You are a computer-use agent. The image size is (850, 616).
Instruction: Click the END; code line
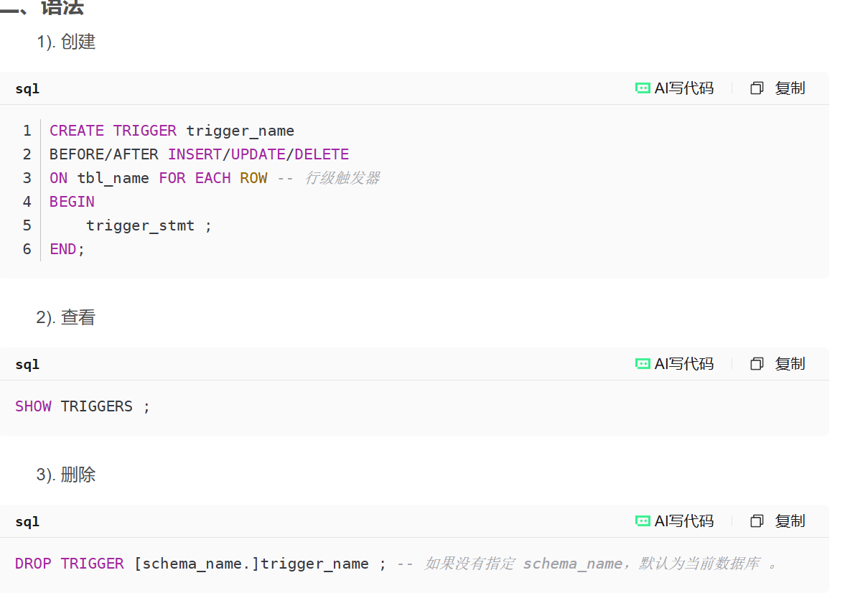pos(67,249)
